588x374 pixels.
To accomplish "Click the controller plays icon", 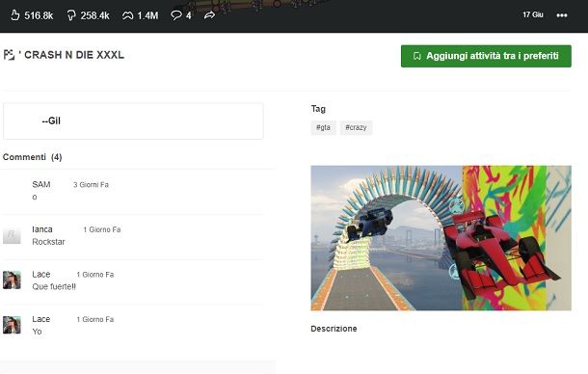I will pos(127,15).
